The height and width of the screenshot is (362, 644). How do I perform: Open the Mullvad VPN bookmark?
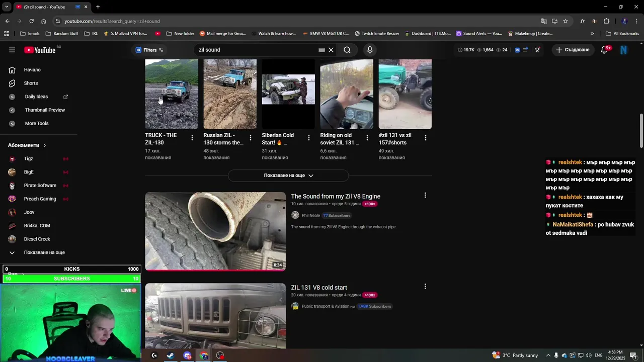pyautogui.click(x=125, y=34)
